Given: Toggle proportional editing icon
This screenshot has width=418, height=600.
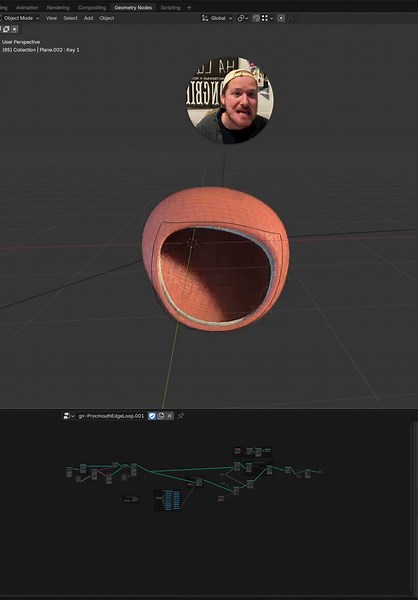Looking at the screenshot, I should point(281,18).
